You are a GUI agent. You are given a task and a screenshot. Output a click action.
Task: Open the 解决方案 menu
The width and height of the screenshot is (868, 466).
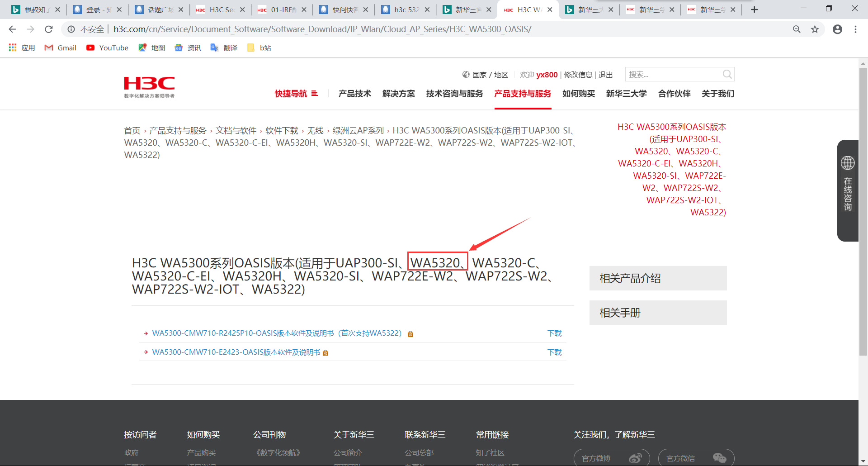[399, 94]
